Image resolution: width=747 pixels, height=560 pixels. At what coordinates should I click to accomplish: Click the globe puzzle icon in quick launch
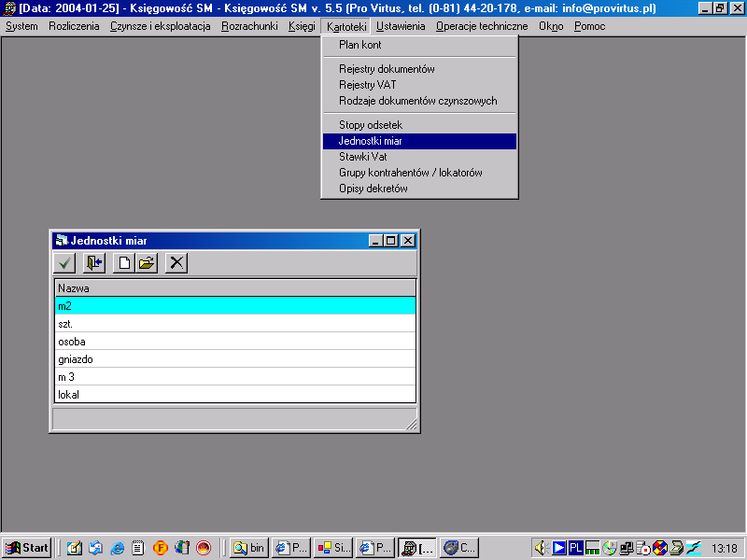point(182,548)
